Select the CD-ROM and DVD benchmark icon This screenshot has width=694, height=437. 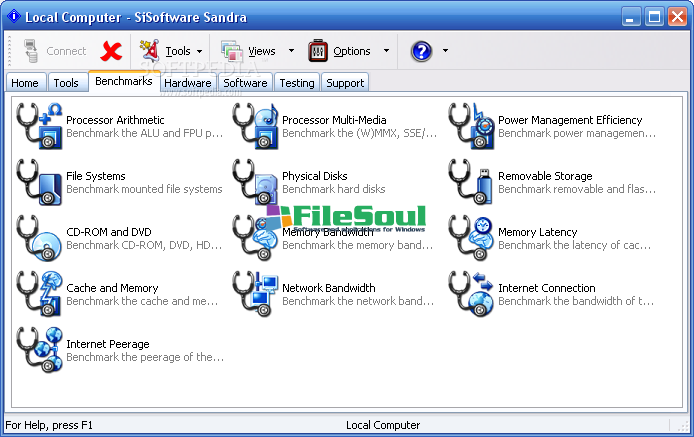(x=40, y=238)
